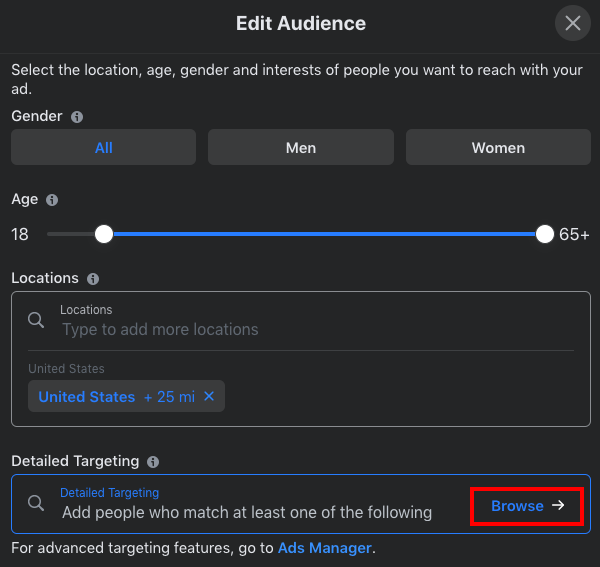Select Men gender option
This screenshot has height=567, width=600.
[300, 148]
